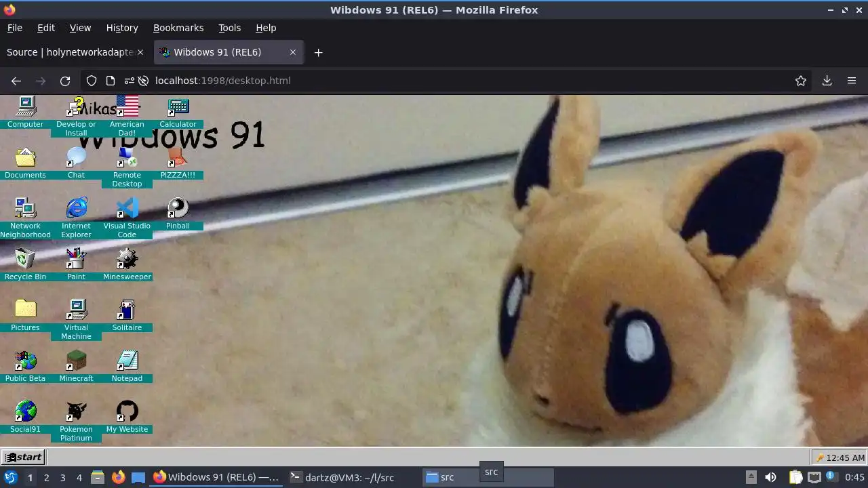Open a new Firefox tab

coord(318,52)
